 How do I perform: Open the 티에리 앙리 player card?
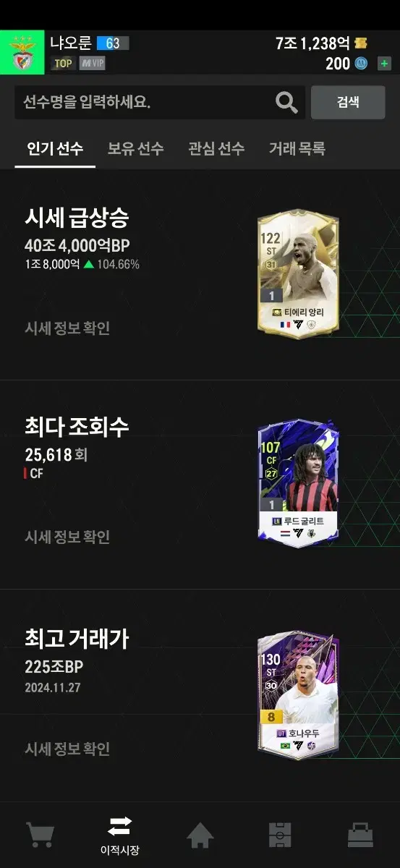click(x=298, y=274)
